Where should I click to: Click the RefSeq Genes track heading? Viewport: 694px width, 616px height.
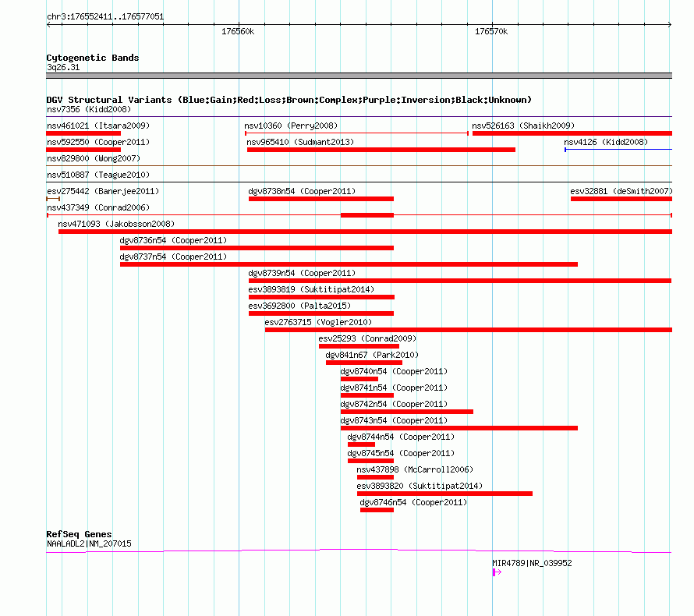coord(79,534)
